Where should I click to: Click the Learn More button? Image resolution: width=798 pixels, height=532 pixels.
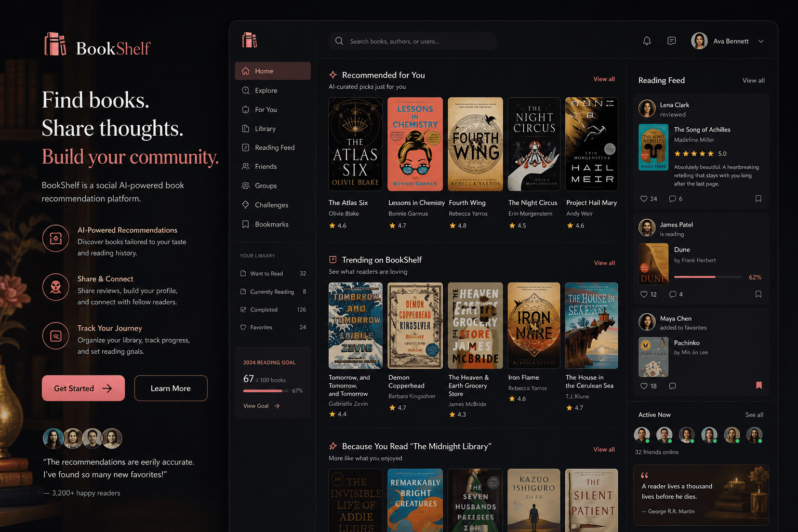(171, 388)
